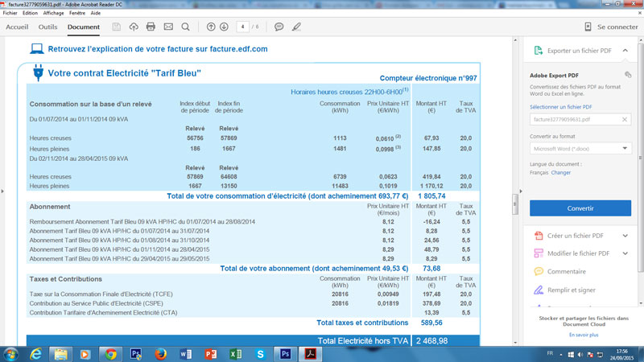The width and height of the screenshot is (644, 362).
Task: Open the Edition menu
Action: coord(30,13)
